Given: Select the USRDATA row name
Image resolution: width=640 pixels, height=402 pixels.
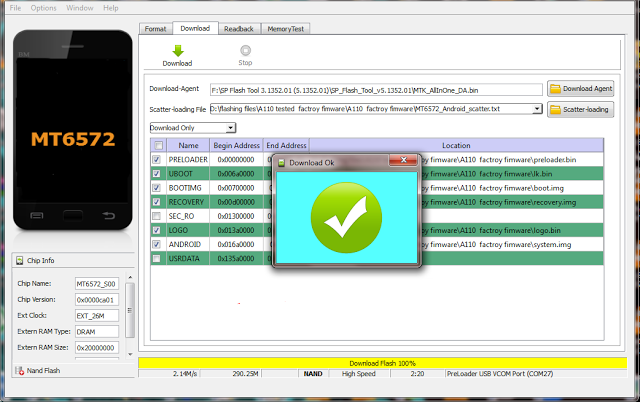Looking at the screenshot, I should pyautogui.click(x=184, y=258).
